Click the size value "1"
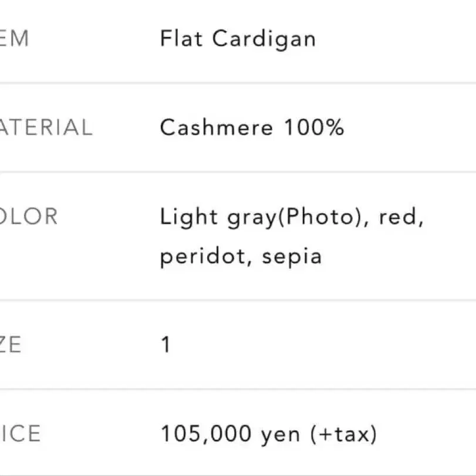This screenshot has width=476, height=476. [166, 345]
